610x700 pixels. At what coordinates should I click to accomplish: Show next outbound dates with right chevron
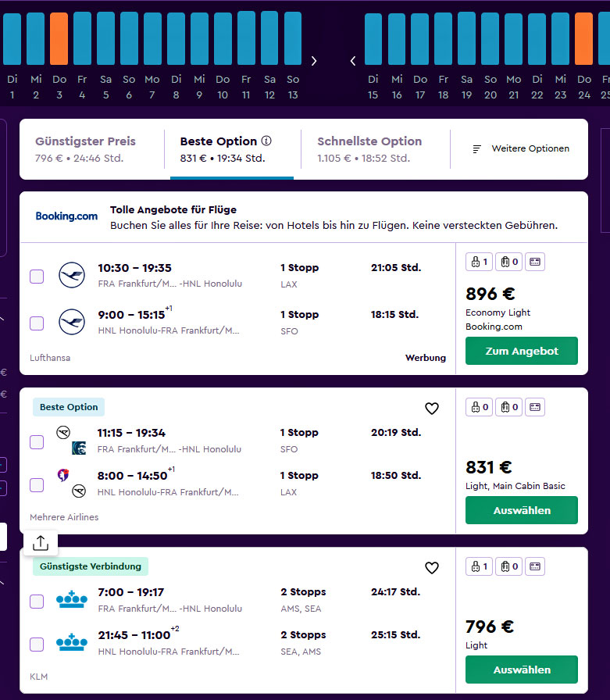point(314,61)
